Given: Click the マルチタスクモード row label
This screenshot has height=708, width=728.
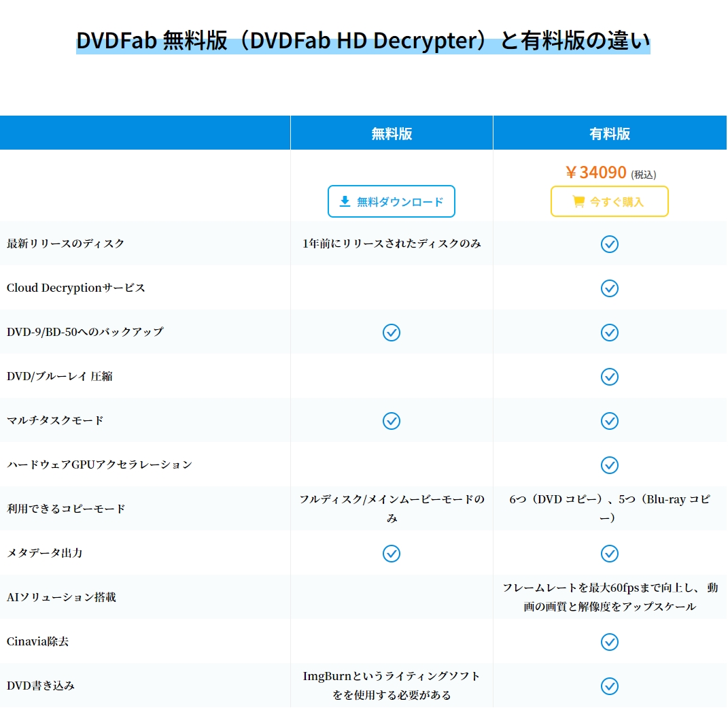Looking at the screenshot, I should point(55,420).
